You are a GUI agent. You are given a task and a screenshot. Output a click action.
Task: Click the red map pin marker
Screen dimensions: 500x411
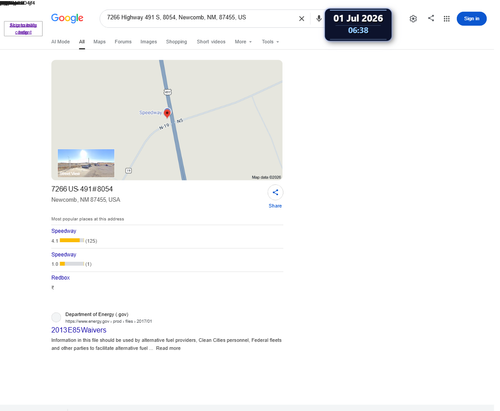167,113
